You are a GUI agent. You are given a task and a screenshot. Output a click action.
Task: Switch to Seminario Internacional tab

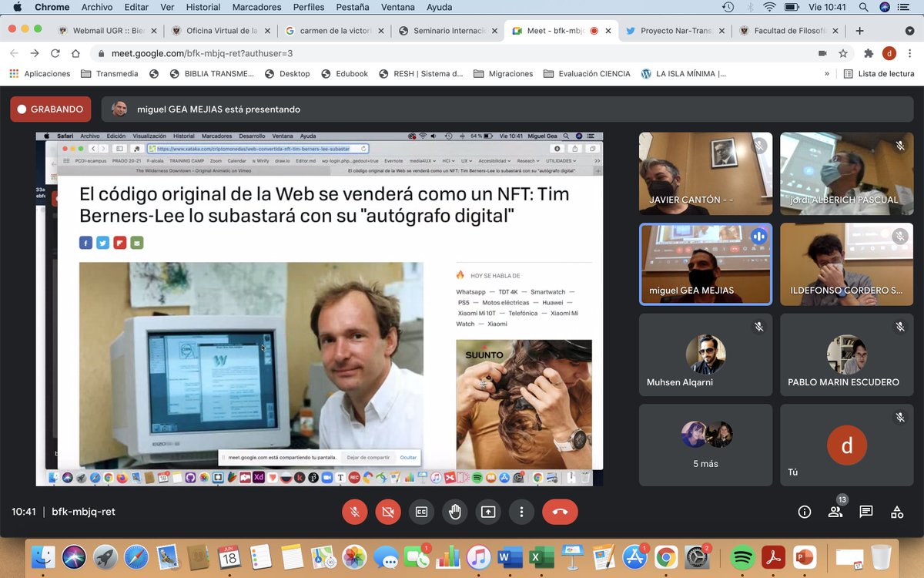point(447,31)
